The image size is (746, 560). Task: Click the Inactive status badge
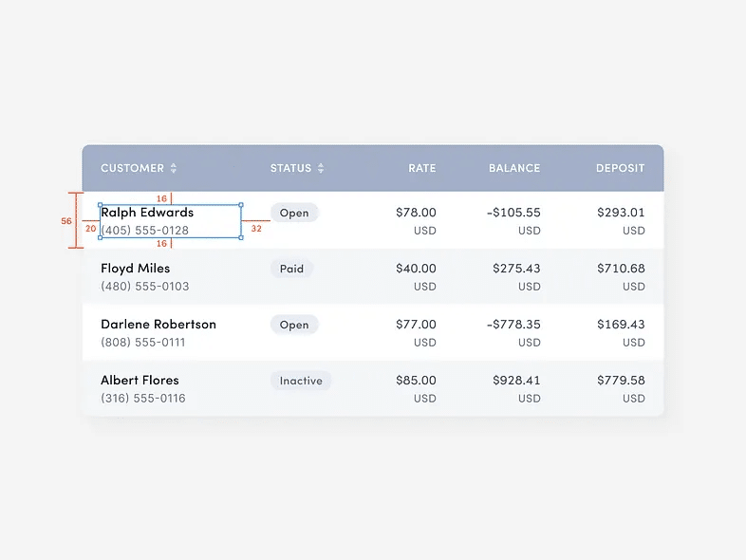pos(301,381)
